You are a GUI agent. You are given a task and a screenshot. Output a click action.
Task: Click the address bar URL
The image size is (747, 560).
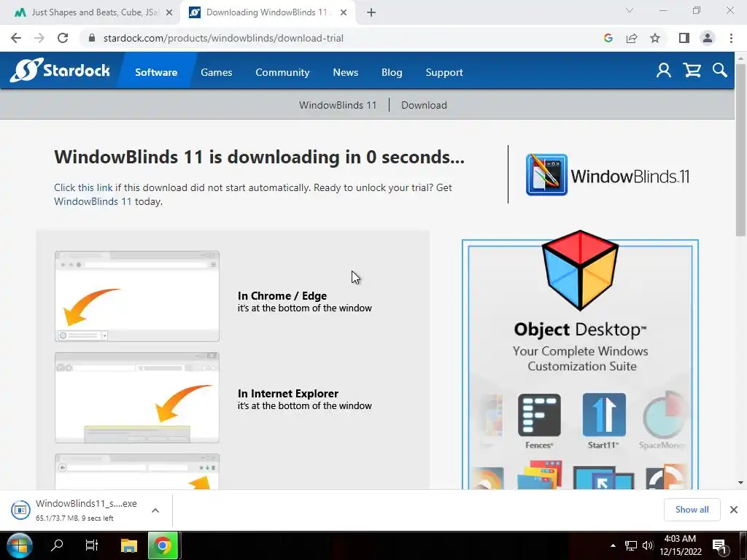click(x=223, y=38)
